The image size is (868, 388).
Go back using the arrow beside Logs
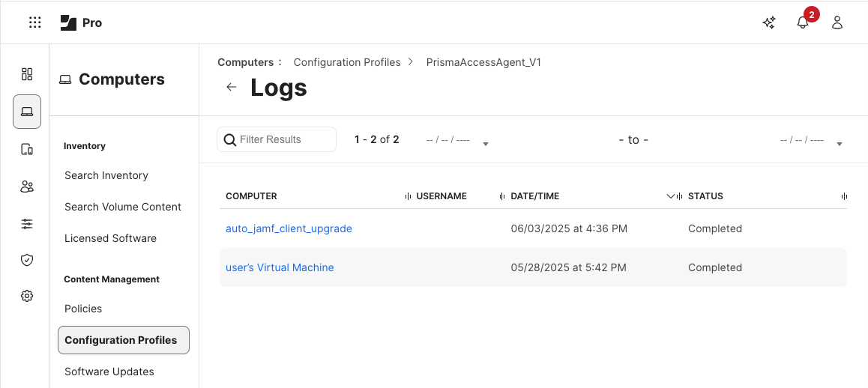click(x=232, y=88)
